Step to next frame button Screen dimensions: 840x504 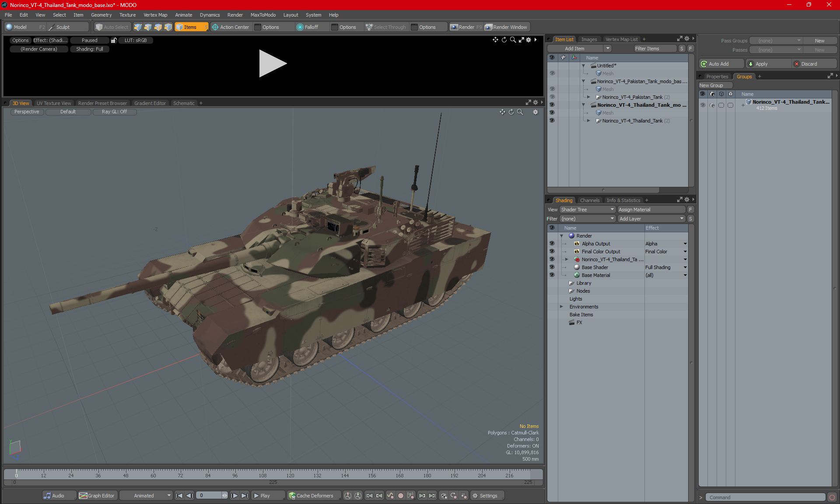(x=234, y=496)
